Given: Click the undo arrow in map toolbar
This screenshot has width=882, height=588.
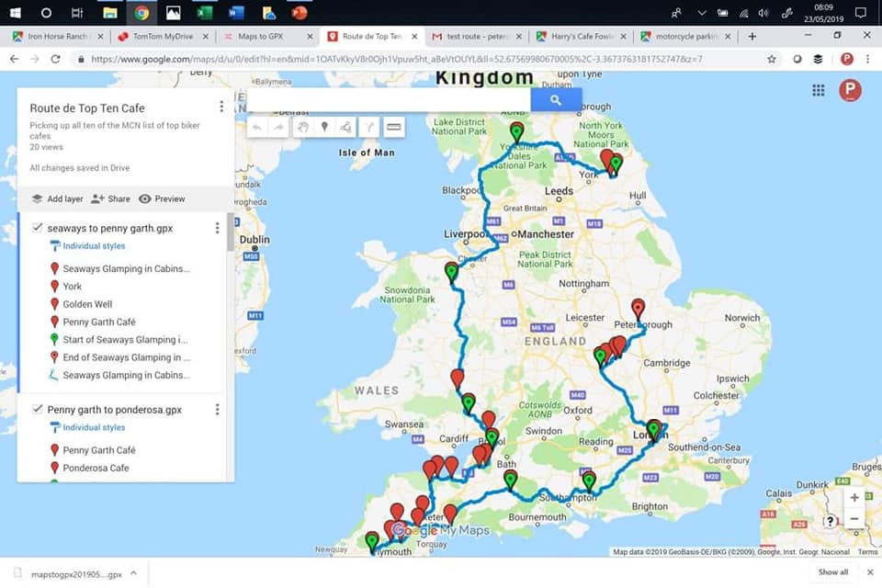Looking at the screenshot, I should tap(257, 127).
